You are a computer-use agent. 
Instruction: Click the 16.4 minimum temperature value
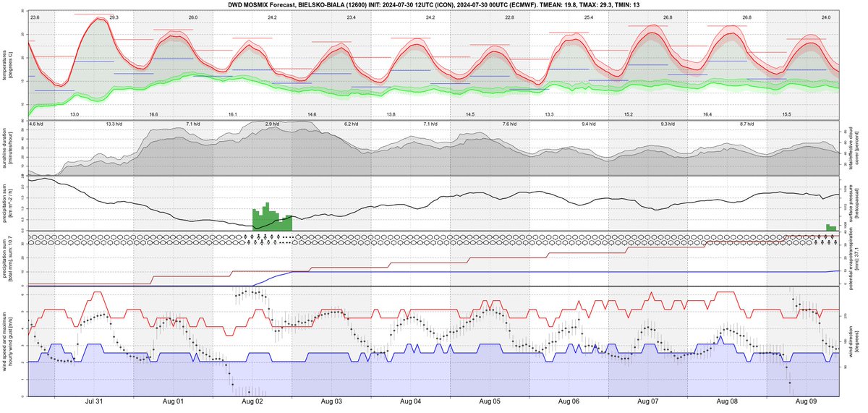click(707, 115)
